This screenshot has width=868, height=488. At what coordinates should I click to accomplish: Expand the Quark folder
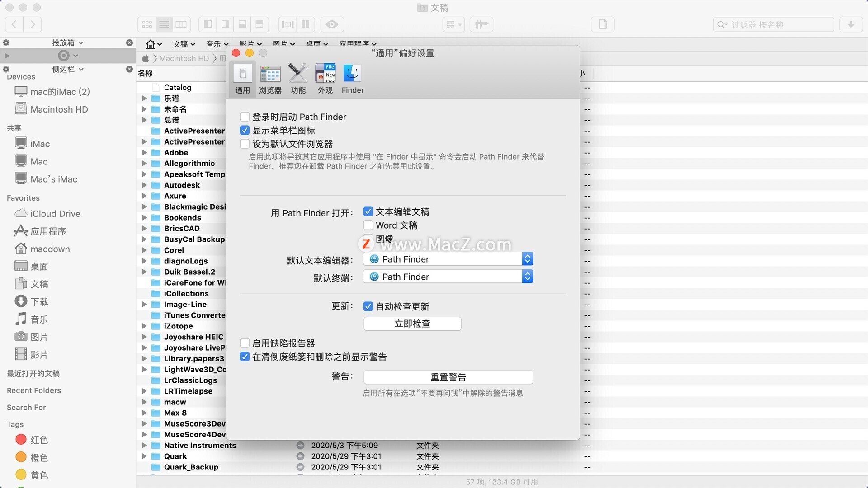(144, 456)
